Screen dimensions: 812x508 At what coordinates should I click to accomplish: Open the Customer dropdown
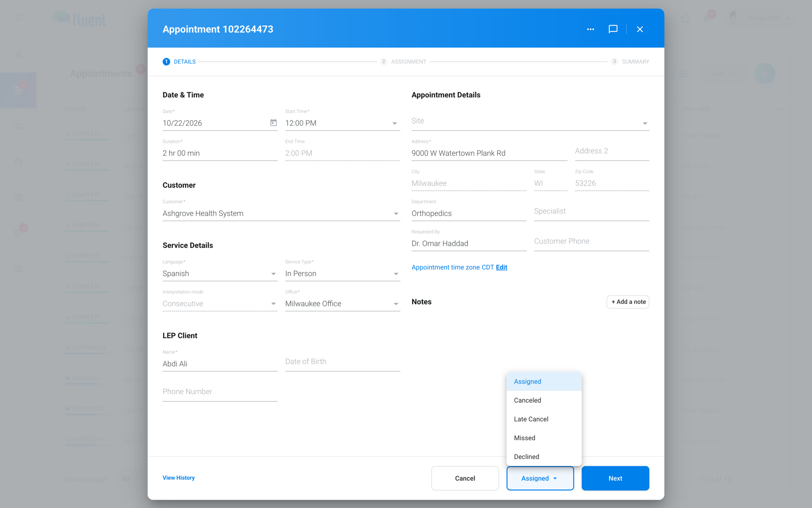(281, 214)
